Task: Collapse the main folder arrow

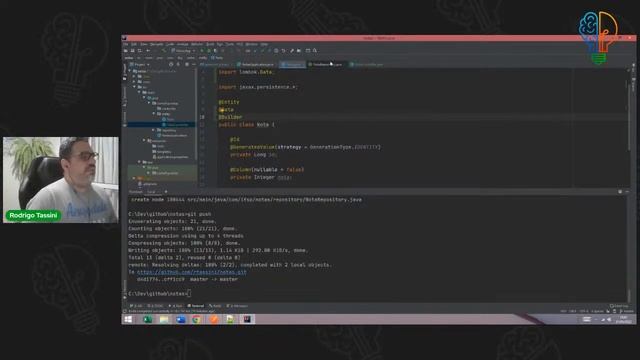Action: pyautogui.click(x=140, y=92)
